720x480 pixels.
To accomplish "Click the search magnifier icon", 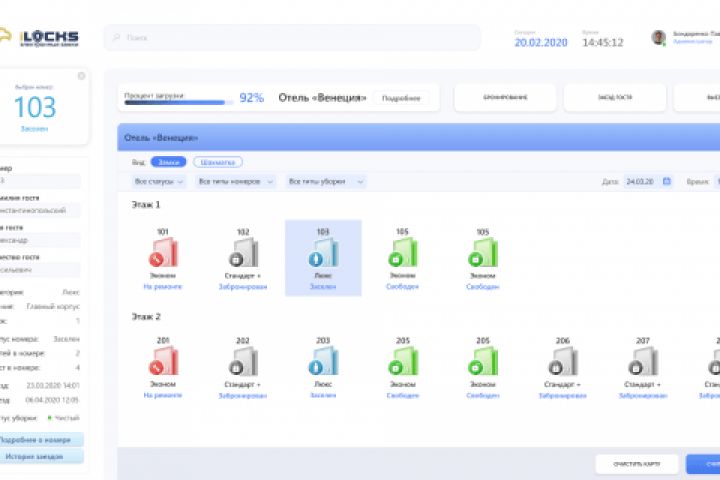I will 117,37.
